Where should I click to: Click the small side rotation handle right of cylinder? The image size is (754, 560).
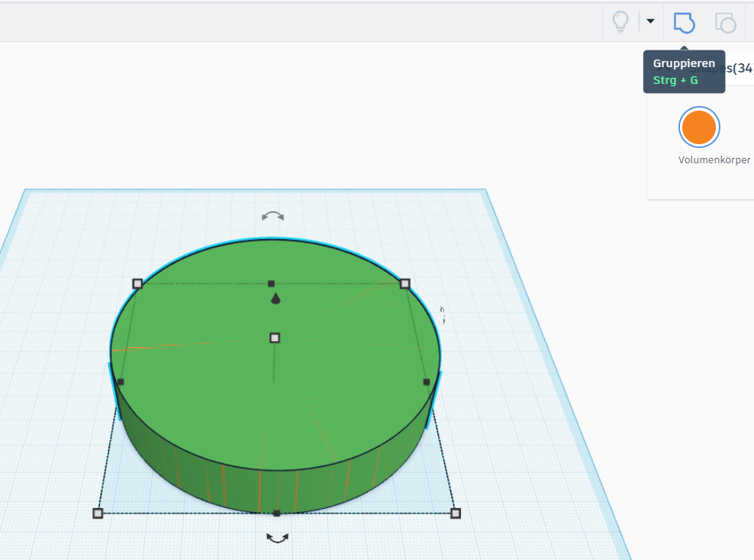pyautogui.click(x=443, y=315)
